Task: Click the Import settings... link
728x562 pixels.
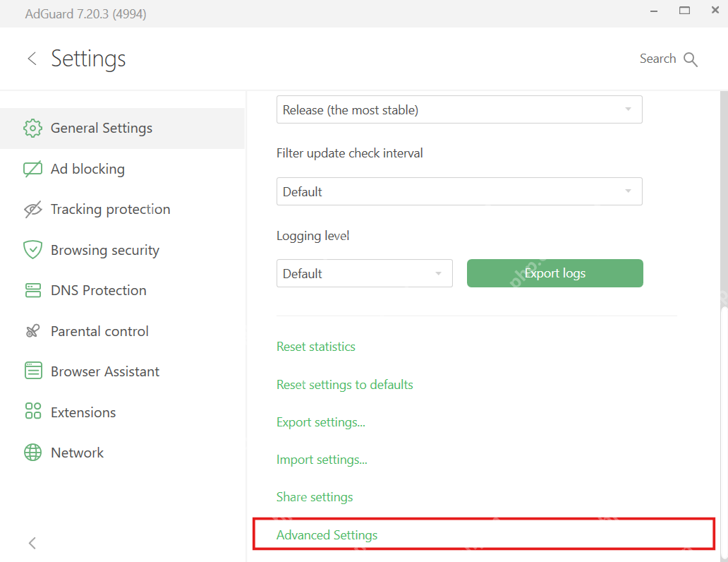Action: tap(322, 460)
